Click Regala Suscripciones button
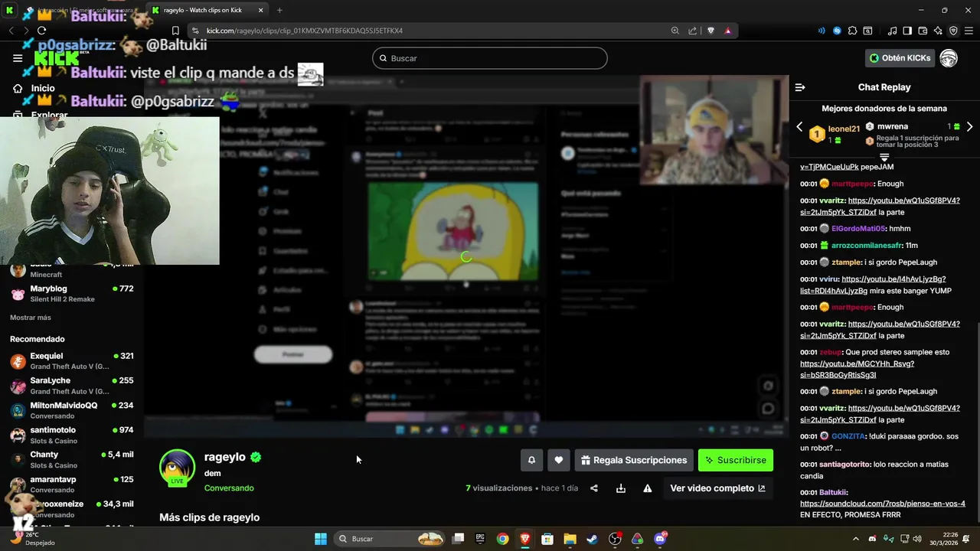980x551 pixels. [x=634, y=460]
